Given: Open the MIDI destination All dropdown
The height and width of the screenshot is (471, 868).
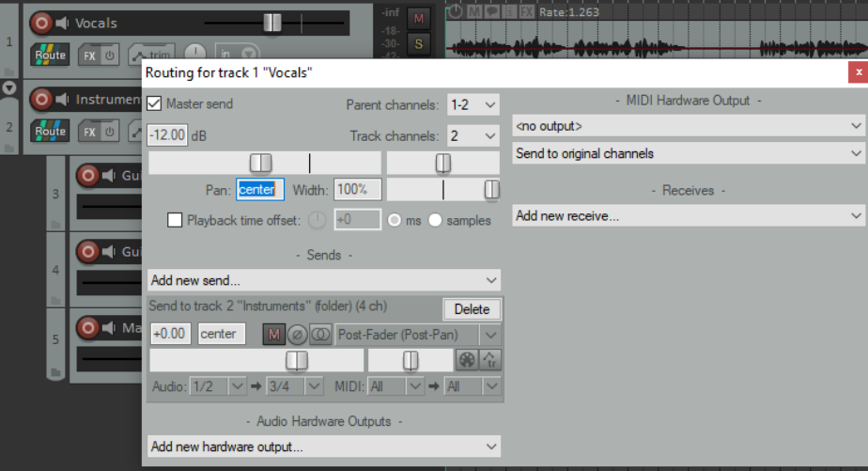Looking at the screenshot, I should click(x=473, y=386).
